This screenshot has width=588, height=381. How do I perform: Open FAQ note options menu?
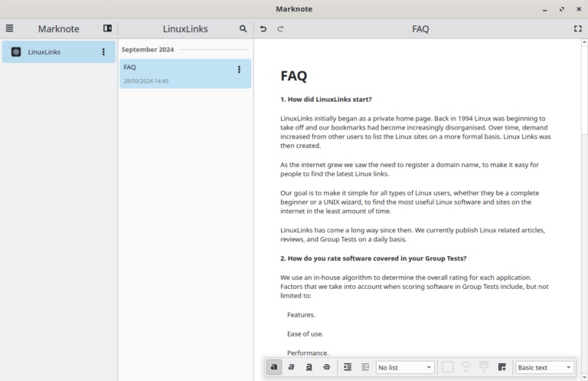[x=239, y=70]
